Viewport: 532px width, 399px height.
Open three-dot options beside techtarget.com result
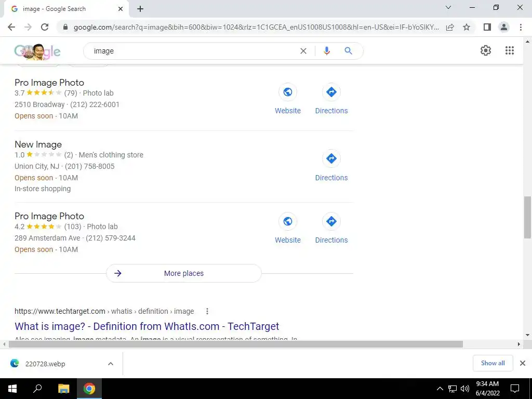[x=207, y=311]
